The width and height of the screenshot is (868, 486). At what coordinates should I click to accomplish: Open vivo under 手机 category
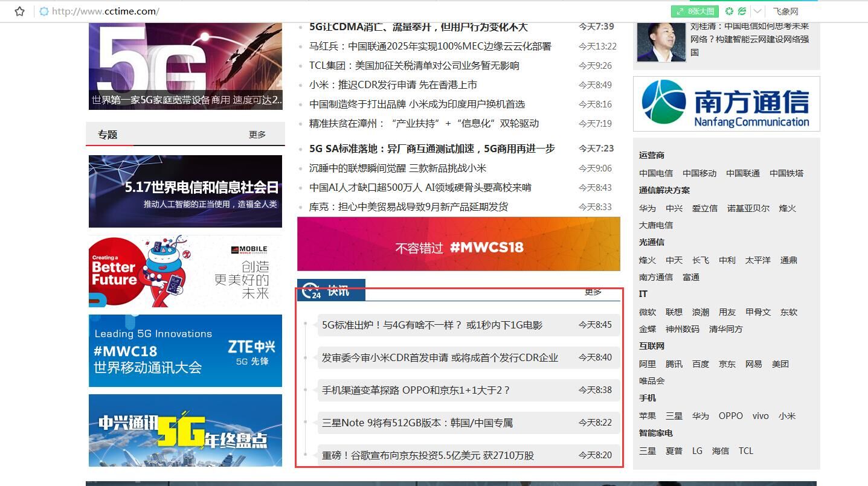pyautogui.click(x=760, y=416)
